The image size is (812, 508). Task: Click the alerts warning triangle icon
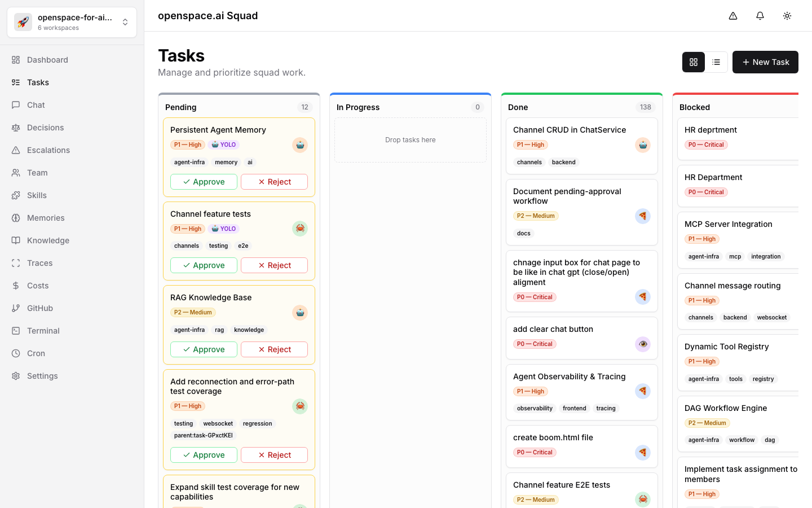pyautogui.click(x=733, y=16)
